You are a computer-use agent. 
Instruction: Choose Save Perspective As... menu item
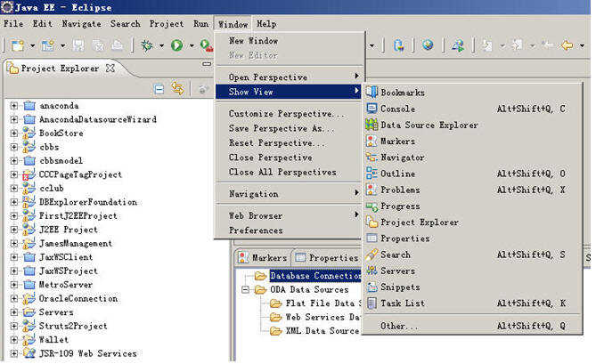289,128
